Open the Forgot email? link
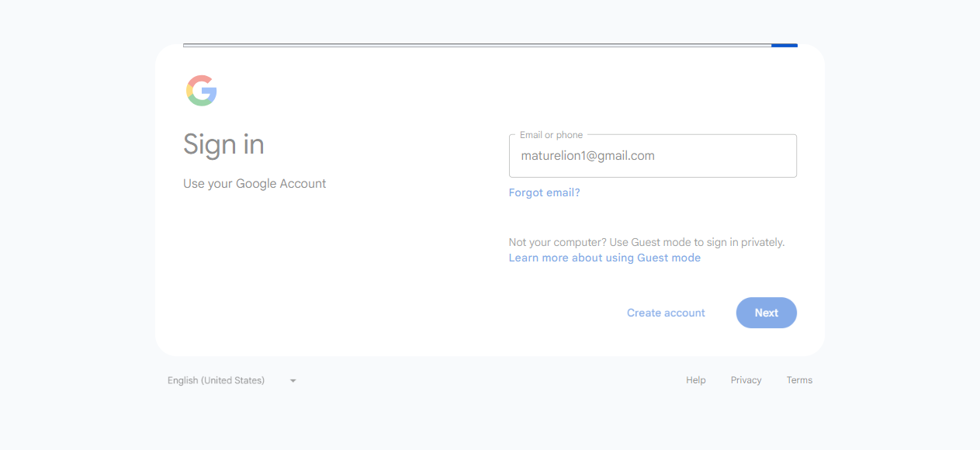The width and height of the screenshot is (980, 450). tap(544, 192)
